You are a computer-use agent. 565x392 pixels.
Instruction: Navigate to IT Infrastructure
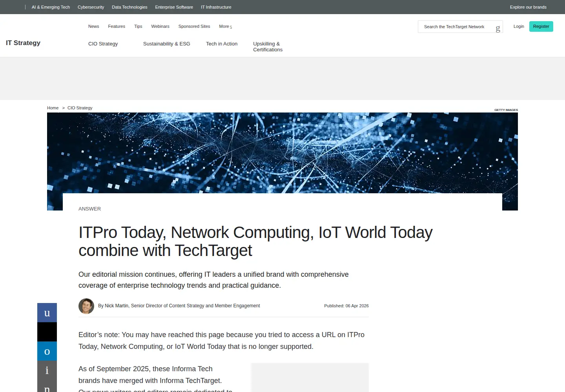pyautogui.click(x=216, y=7)
